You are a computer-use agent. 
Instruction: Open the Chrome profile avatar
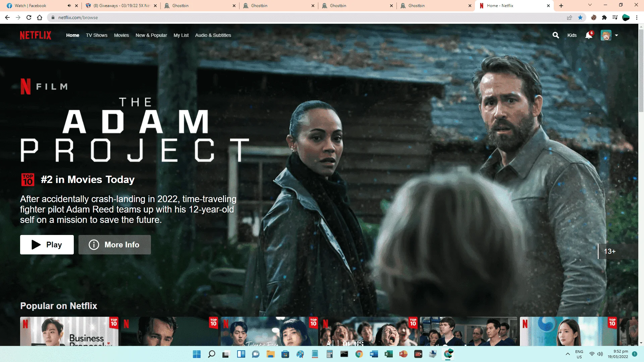click(626, 17)
